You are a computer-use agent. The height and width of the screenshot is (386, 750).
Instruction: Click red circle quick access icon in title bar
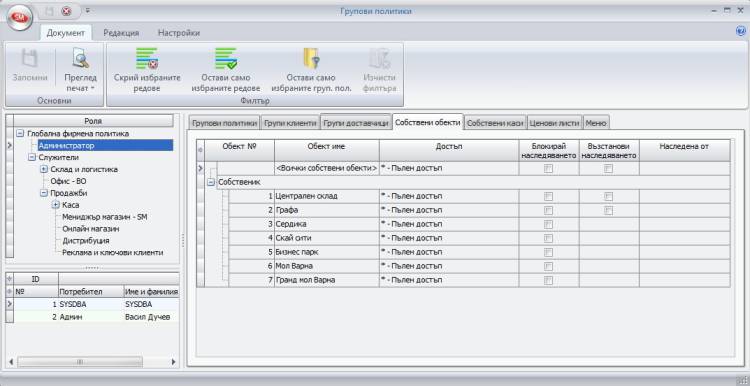67,11
